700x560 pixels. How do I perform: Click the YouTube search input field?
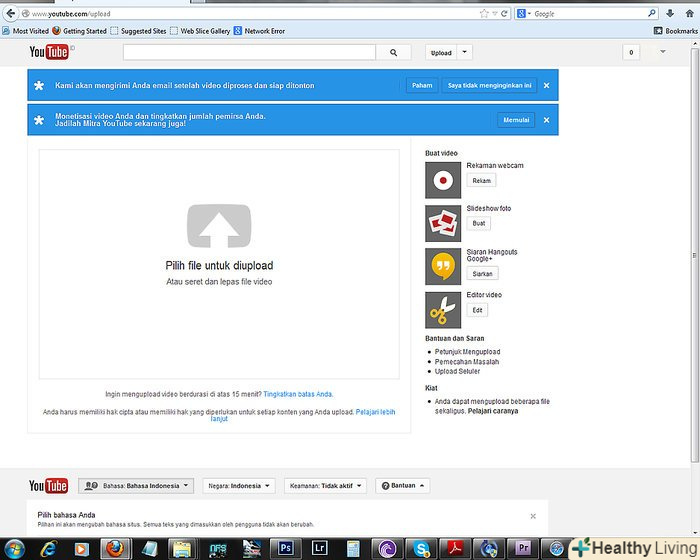249,53
